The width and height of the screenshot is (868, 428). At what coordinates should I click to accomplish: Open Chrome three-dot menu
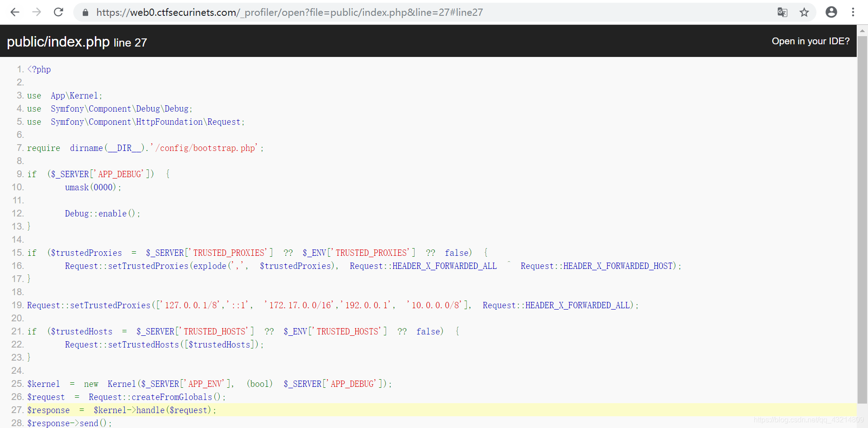coord(853,12)
